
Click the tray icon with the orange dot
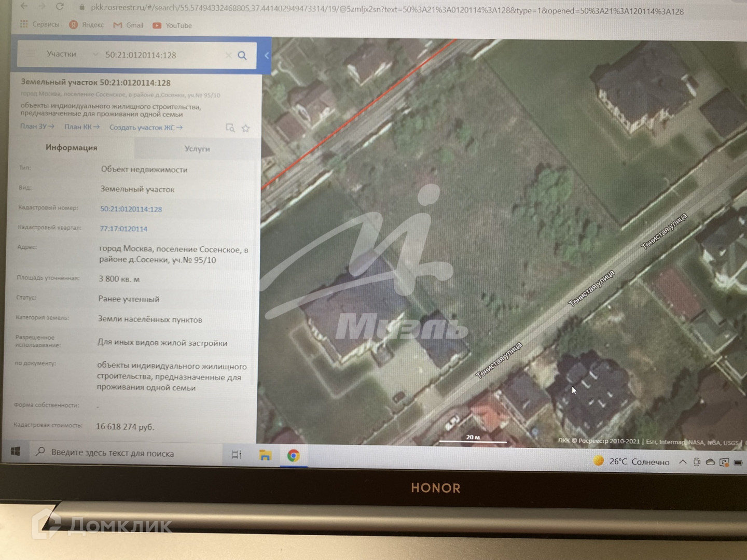click(x=724, y=463)
